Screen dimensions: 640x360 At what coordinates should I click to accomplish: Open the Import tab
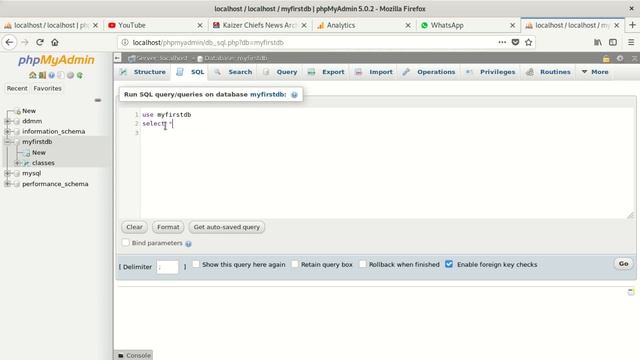click(374, 72)
